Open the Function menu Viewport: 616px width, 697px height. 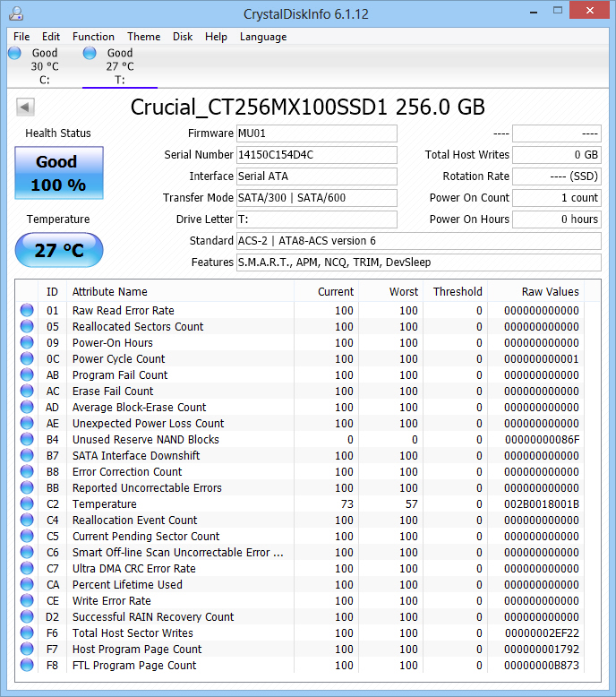pos(93,37)
